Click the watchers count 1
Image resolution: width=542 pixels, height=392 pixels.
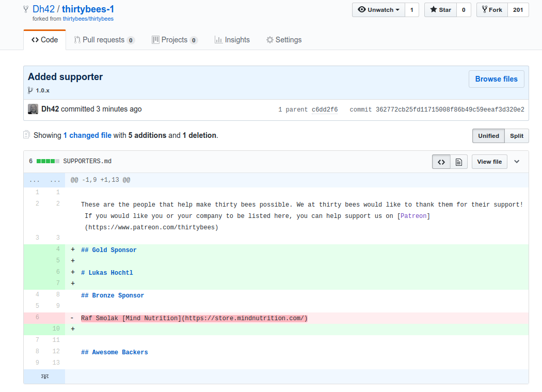click(x=412, y=10)
